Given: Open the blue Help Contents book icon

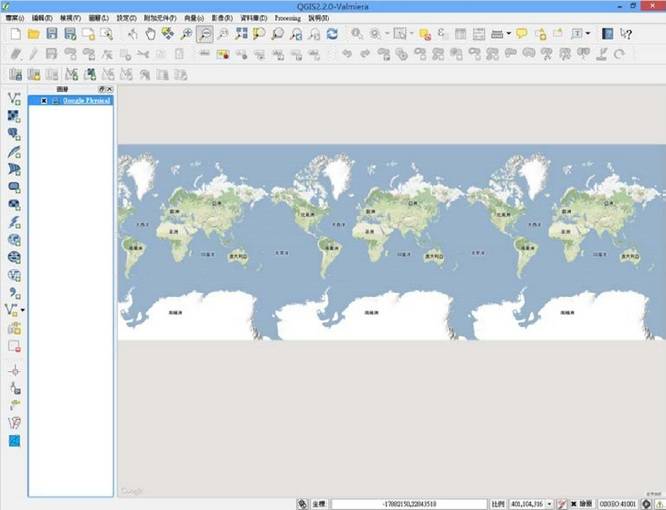Looking at the screenshot, I should [x=607, y=34].
